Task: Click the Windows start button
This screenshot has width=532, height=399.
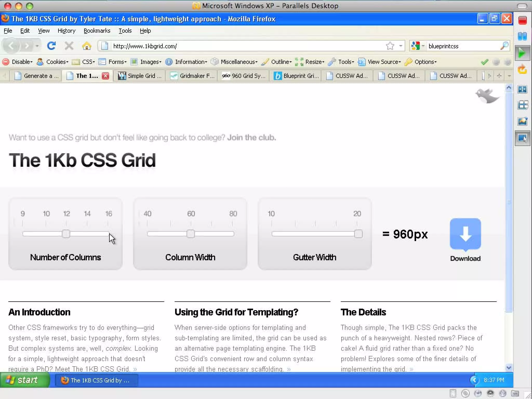Action: tap(24, 380)
